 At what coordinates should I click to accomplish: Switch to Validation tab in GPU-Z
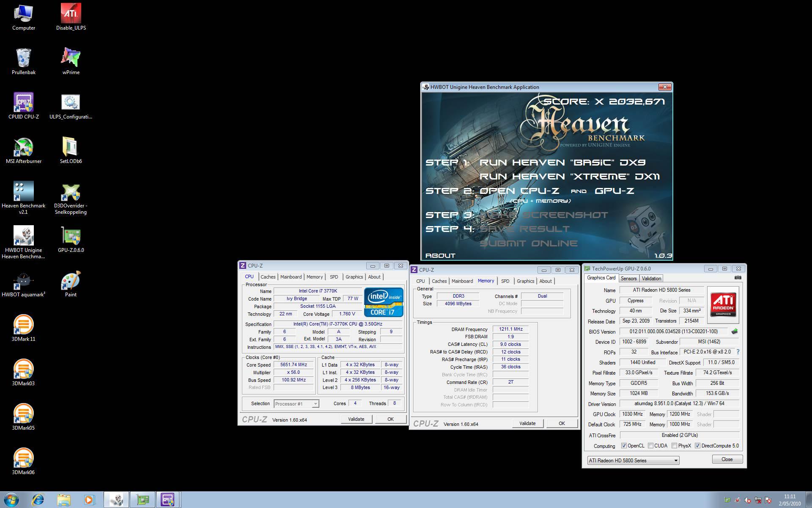point(651,279)
